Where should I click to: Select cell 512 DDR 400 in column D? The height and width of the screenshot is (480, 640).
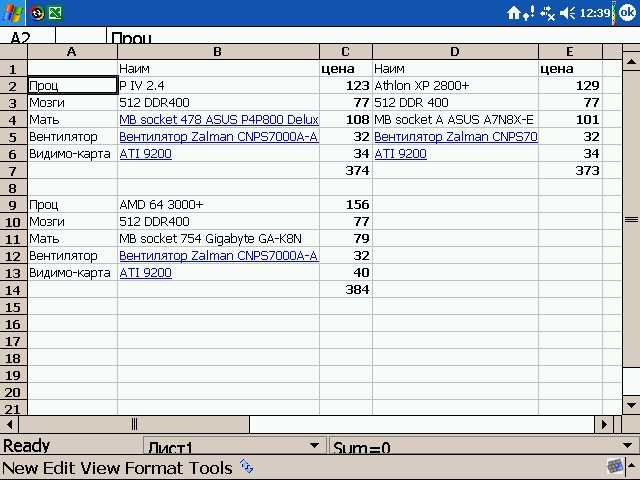click(x=455, y=102)
